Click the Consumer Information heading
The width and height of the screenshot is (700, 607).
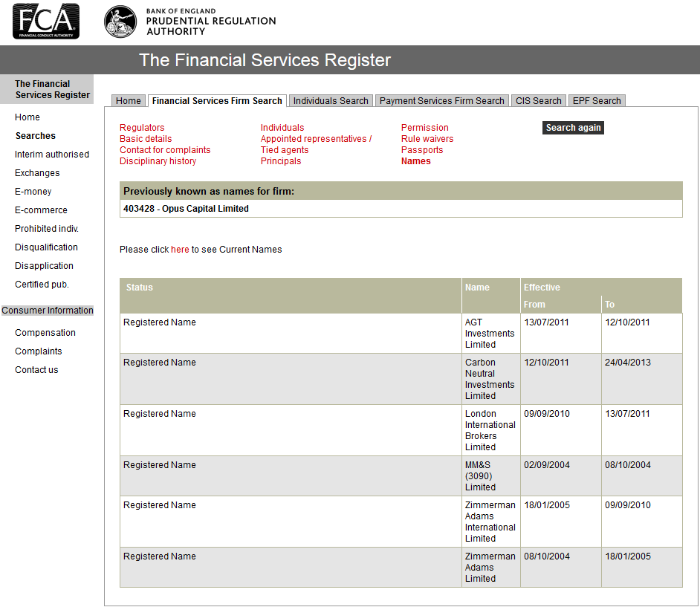48,311
